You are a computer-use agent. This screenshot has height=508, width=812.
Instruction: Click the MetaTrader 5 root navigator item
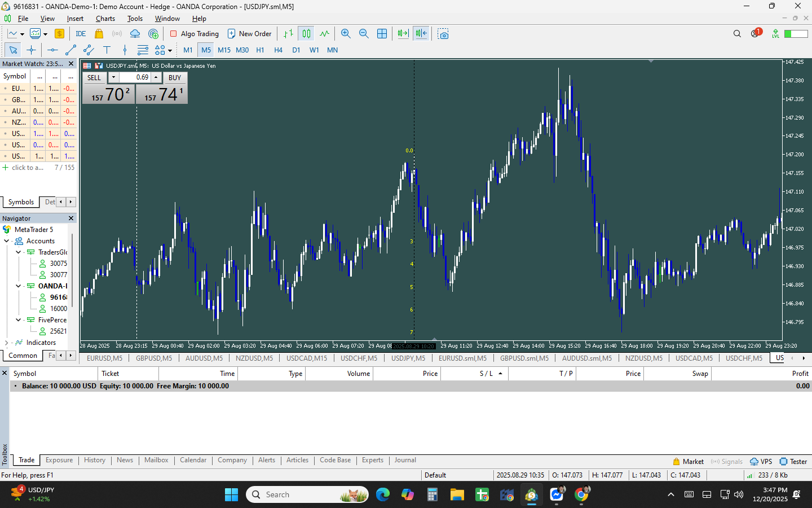point(34,230)
